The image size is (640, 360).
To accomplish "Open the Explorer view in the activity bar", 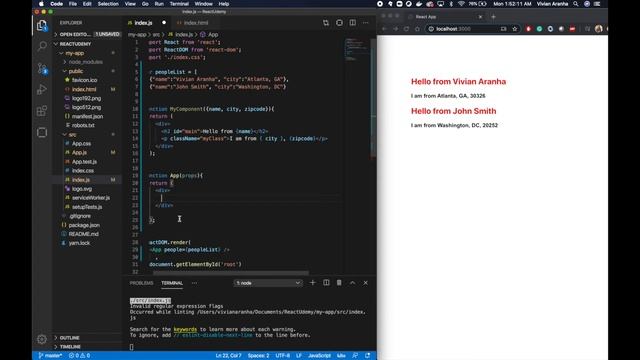I will pyautogui.click(x=42, y=26).
